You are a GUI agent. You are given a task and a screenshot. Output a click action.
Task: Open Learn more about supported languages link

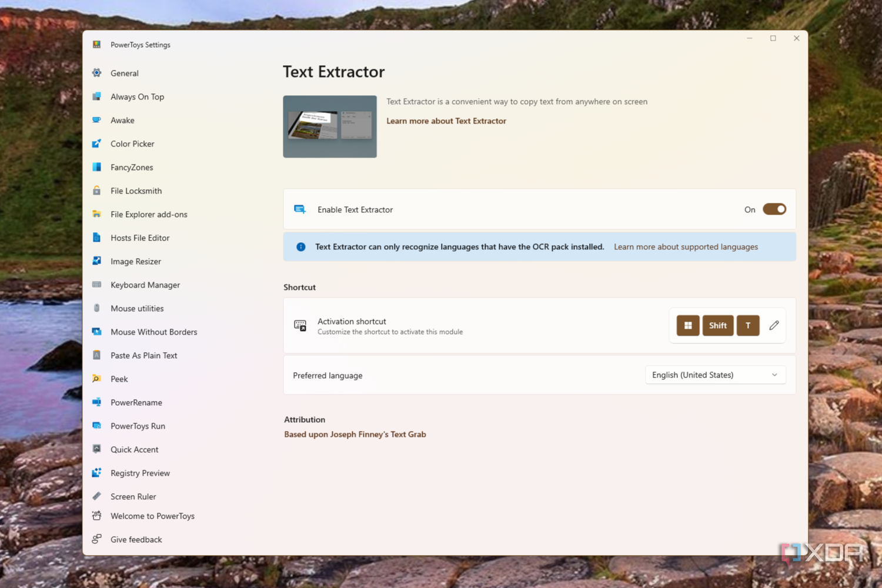tap(686, 247)
